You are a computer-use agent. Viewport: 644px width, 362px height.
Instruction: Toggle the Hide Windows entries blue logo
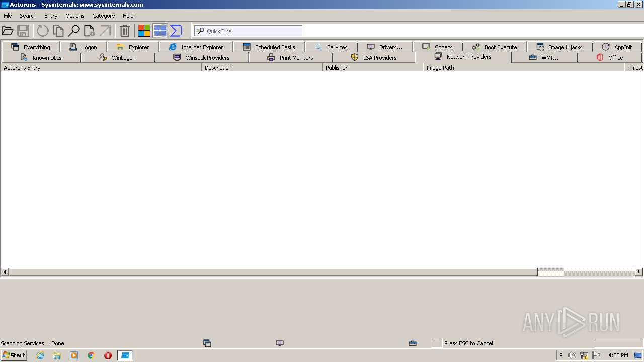click(x=160, y=31)
